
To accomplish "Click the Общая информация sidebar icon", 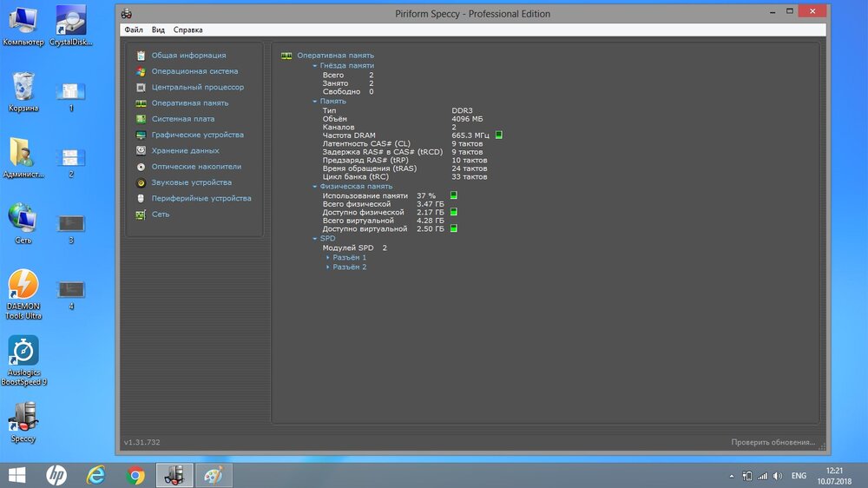I will 141,56.
